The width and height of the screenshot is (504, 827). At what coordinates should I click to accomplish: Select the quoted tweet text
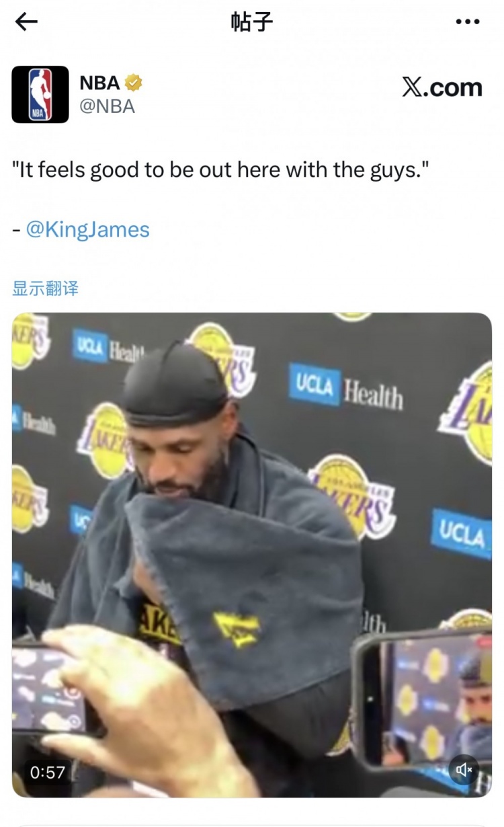220,170
